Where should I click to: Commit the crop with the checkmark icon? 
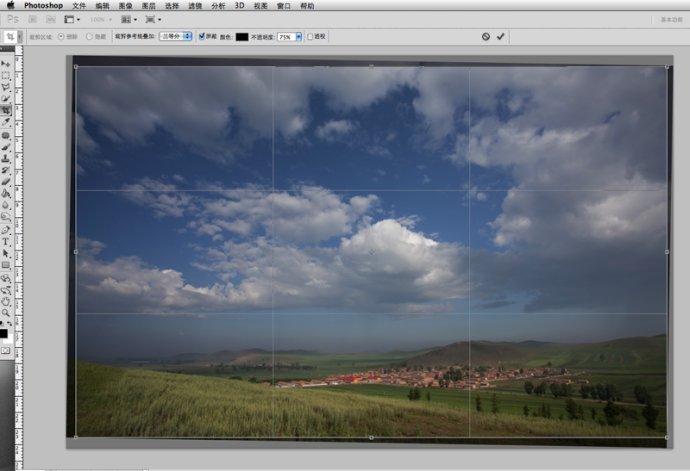pyautogui.click(x=501, y=36)
